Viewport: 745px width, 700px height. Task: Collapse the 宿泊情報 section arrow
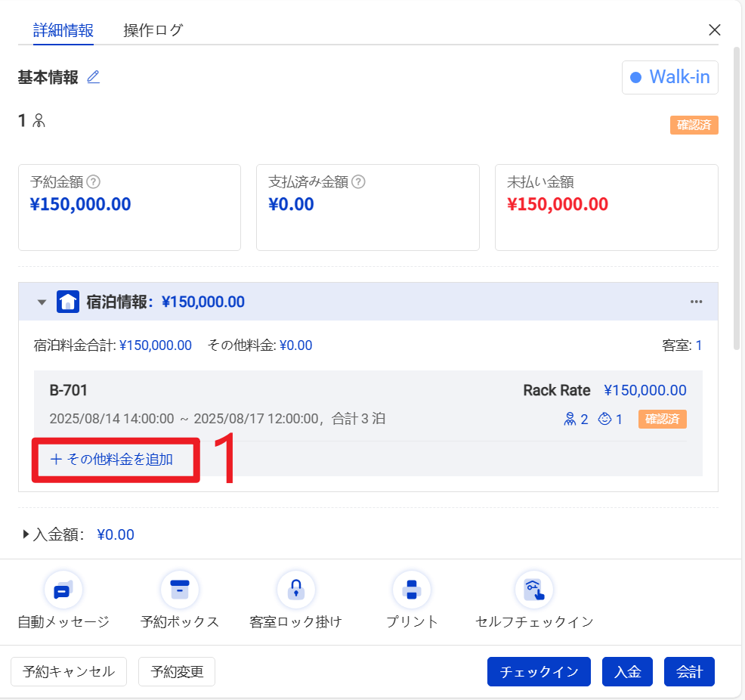coord(42,302)
